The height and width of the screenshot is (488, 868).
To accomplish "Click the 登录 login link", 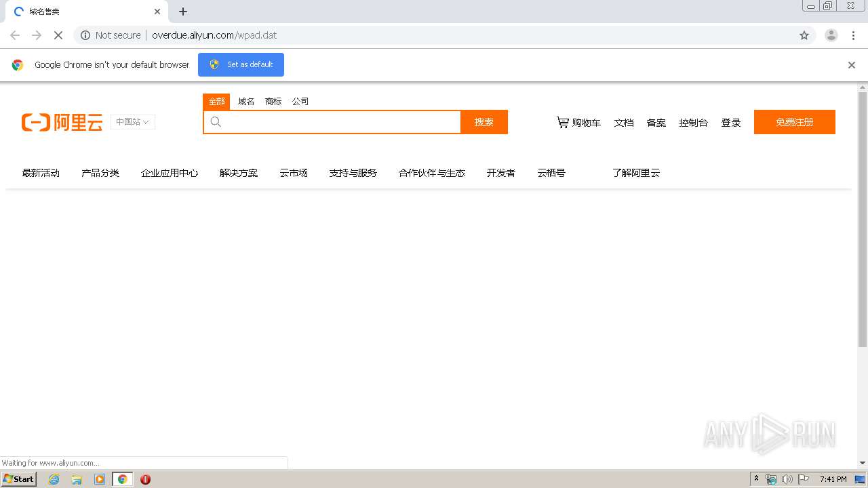I will [x=731, y=123].
